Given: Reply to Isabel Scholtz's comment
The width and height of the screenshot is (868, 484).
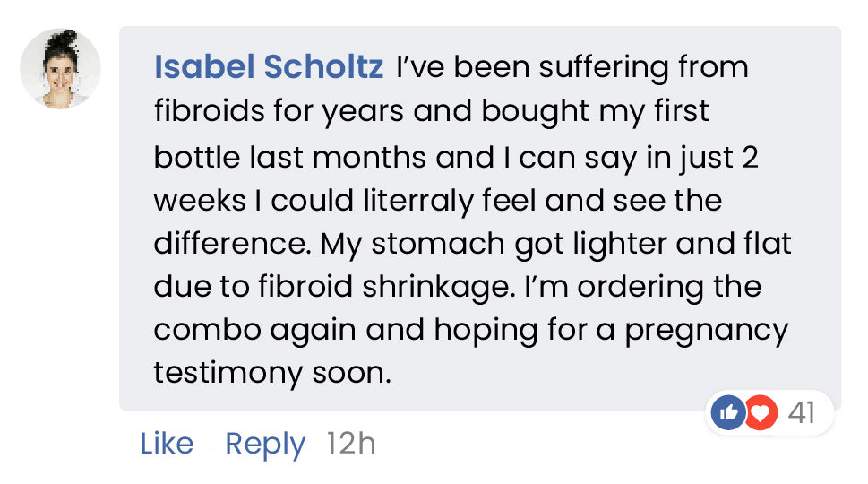Looking at the screenshot, I should tap(265, 444).
